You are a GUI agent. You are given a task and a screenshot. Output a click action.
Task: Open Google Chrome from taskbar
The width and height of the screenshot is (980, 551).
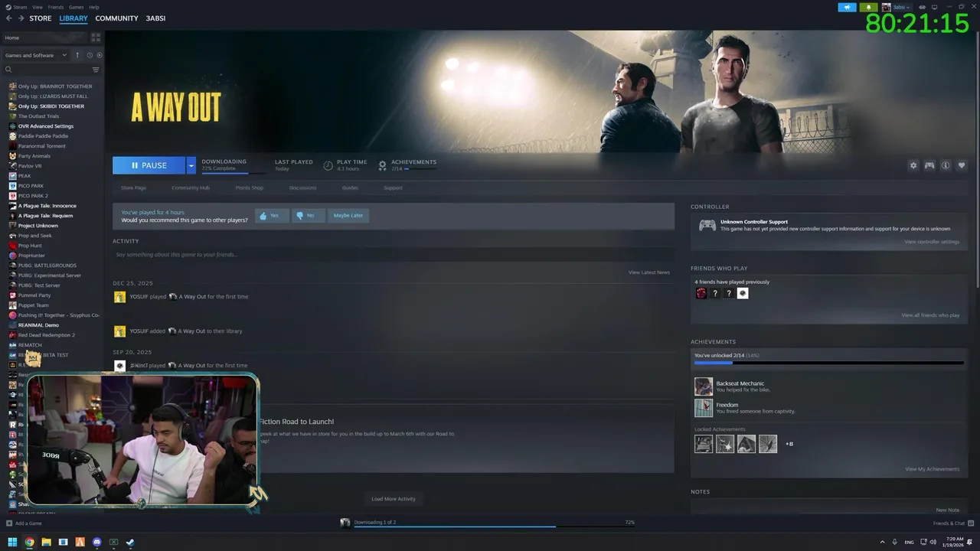[x=29, y=543]
